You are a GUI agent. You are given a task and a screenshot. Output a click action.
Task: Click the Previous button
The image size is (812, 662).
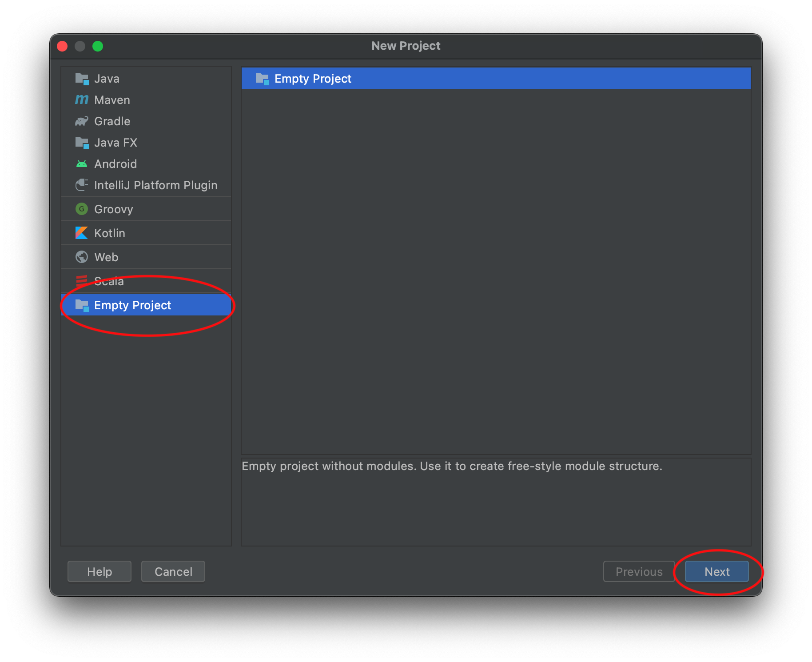point(639,572)
